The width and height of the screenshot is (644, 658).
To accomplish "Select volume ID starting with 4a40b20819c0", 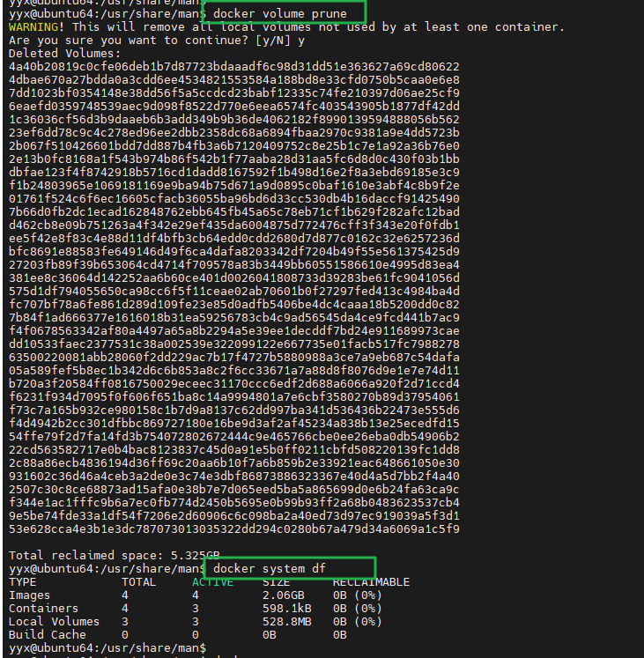I will click(234, 67).
